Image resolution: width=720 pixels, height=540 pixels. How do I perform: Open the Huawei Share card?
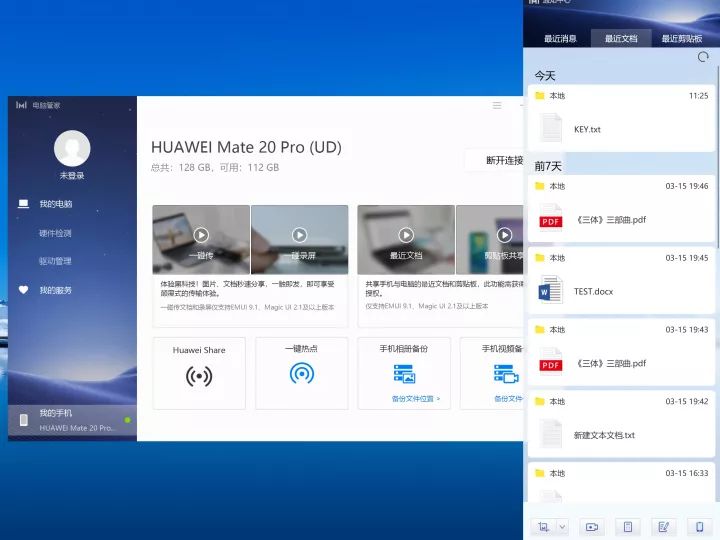pyautogui.click(x=199, y=373)
